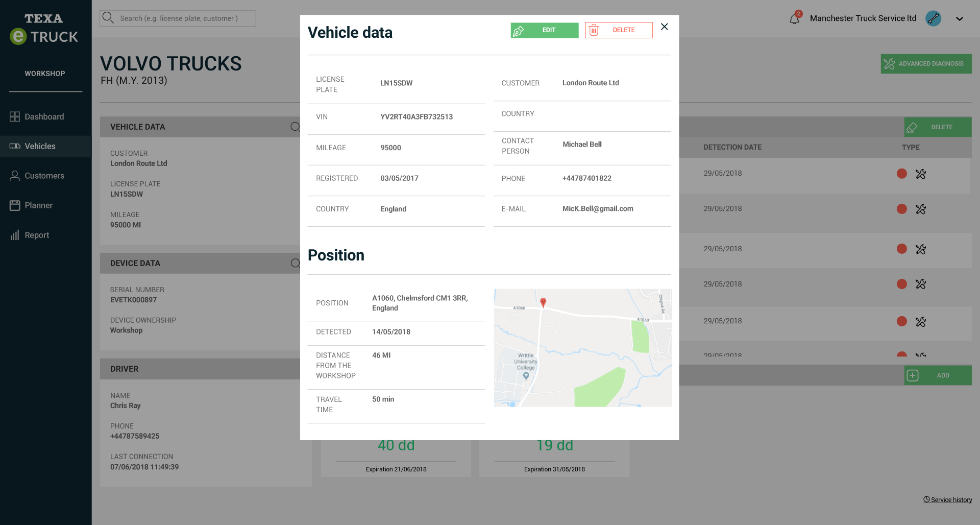Click the TYPE column header

click(911, 147)
